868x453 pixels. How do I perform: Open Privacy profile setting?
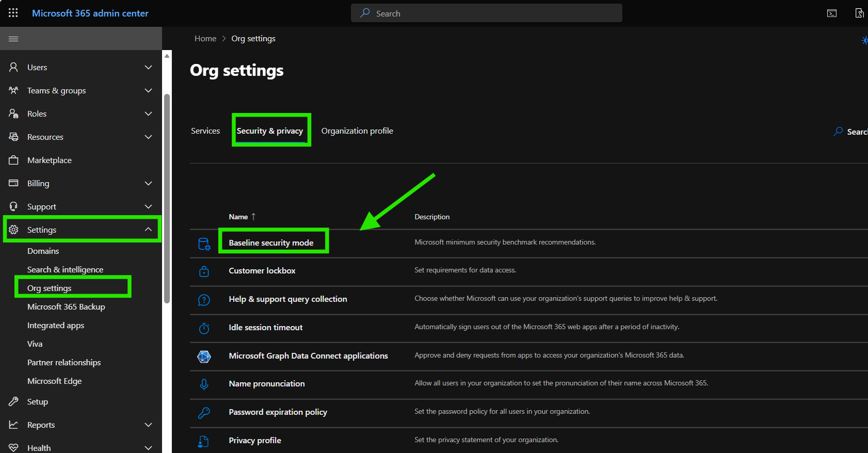click(255, 440)
